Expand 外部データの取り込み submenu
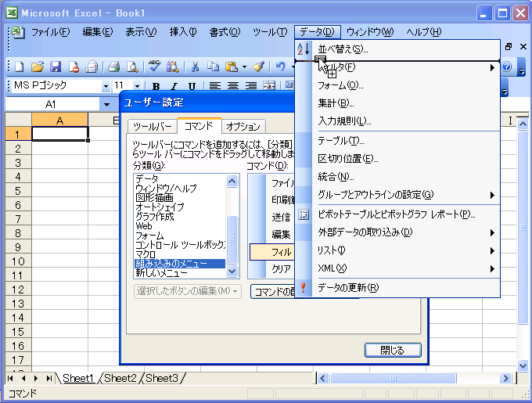Image resolution: width=532 pixels, height=403 pixels. [x=492, y=232]
